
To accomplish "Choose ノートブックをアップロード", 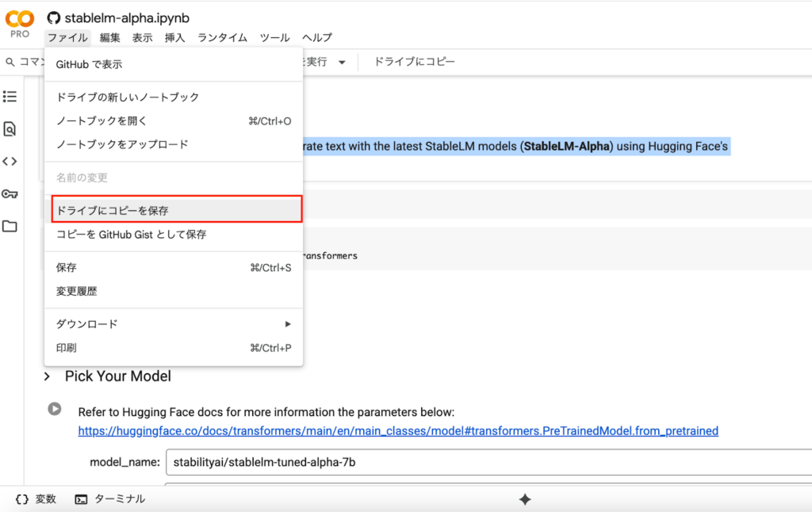I will 174,144.
